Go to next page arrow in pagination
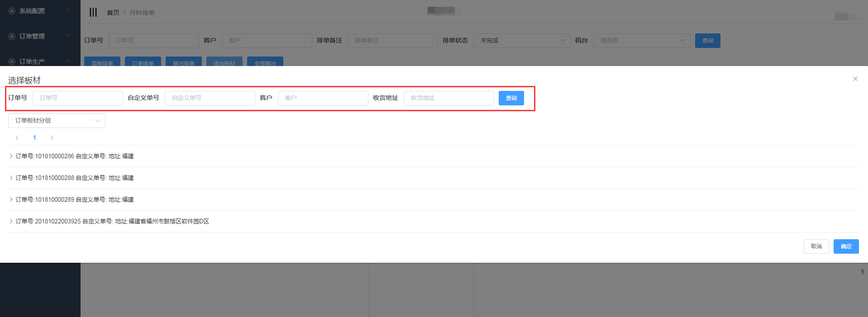Screen dimensions: 868x317 [x=52, y=138]
